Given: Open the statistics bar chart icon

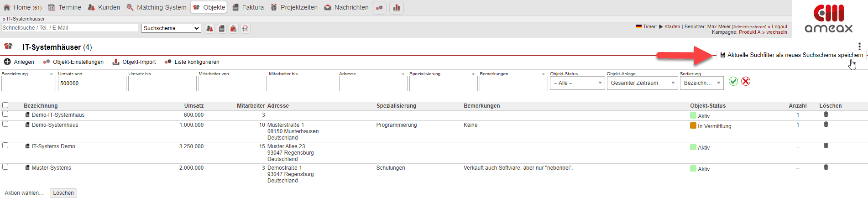Looking at the screenshot, I should coord(396,8).
